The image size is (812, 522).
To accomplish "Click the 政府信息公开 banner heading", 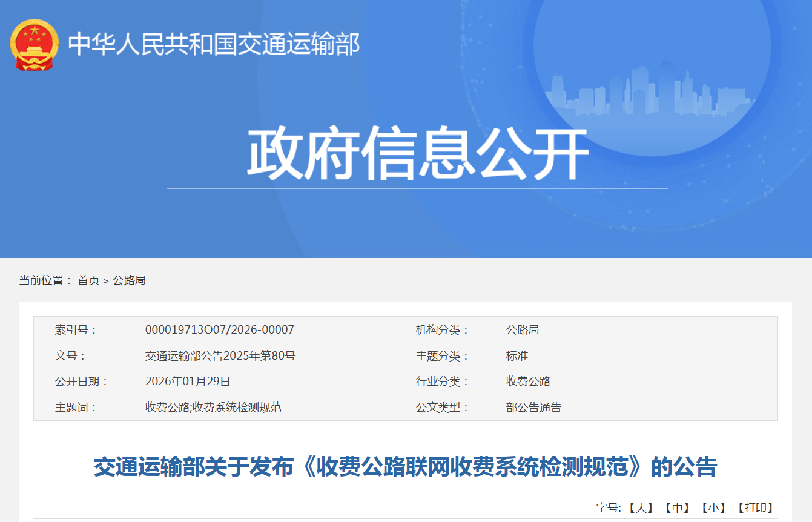I will [418, 153].
